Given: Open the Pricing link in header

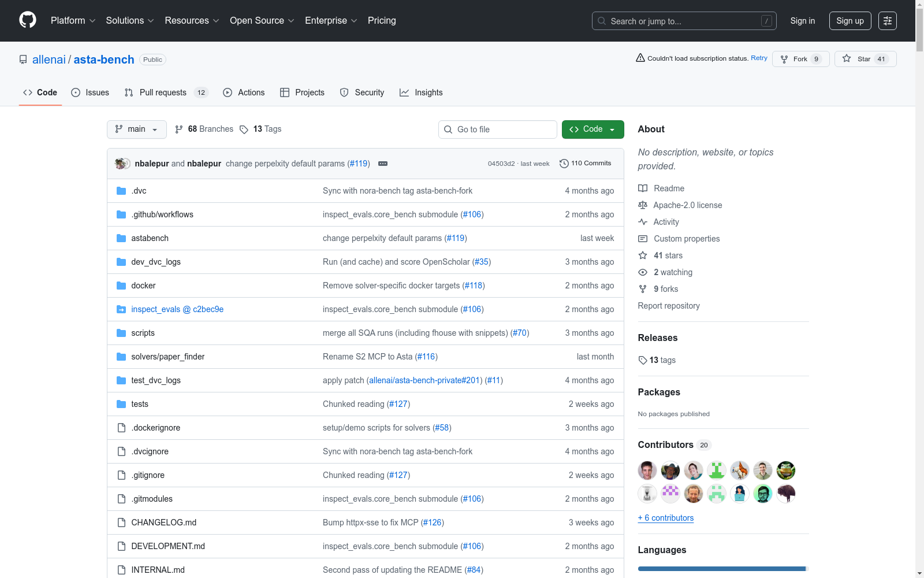Looking at the screenshot, I should coord(382,21).
